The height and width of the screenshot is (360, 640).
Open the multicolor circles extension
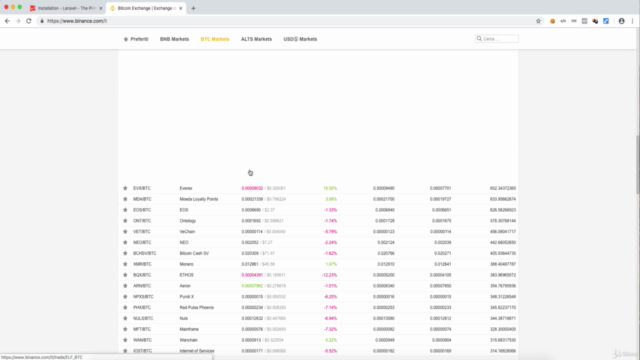coord(595,21)
